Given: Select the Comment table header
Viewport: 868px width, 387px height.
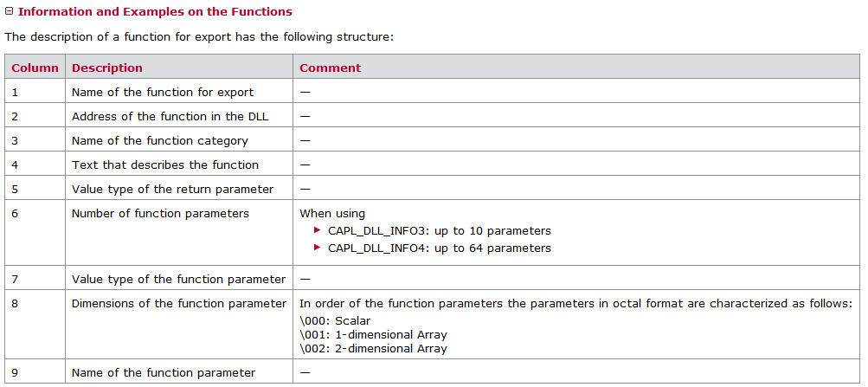Looking at the screenshot, I should pyautogui.click(x=331, y=68).
